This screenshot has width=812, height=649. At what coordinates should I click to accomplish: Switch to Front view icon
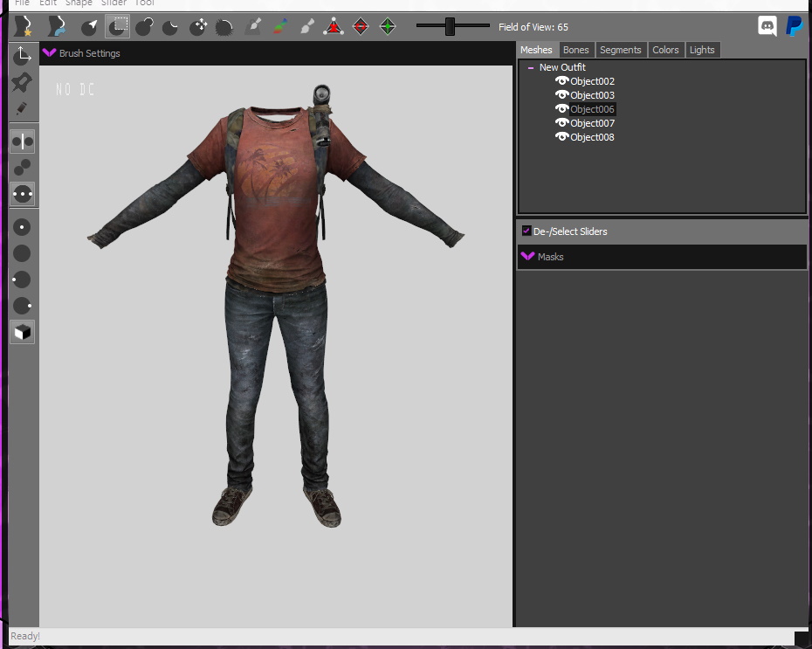click(x=22, y=227)
